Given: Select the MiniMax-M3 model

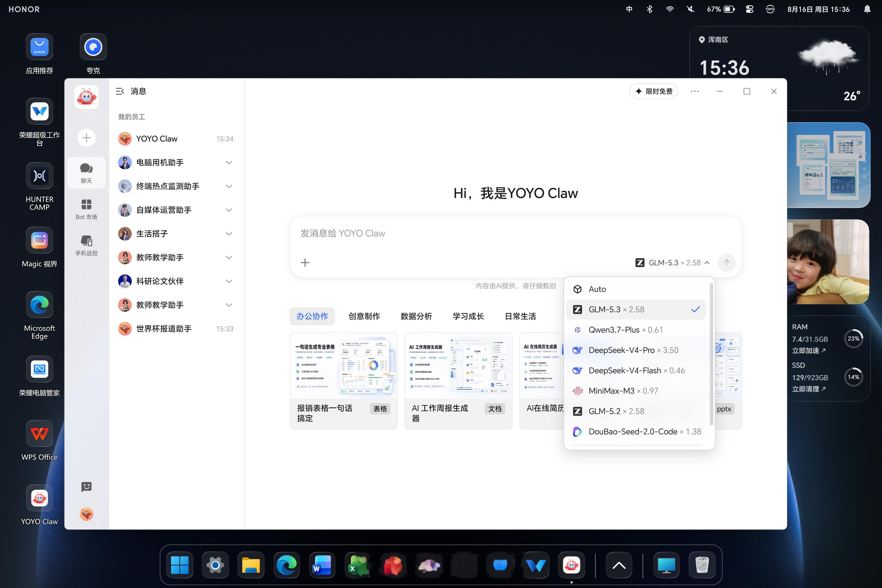Looking at the screenshot, I should (635, 391).
